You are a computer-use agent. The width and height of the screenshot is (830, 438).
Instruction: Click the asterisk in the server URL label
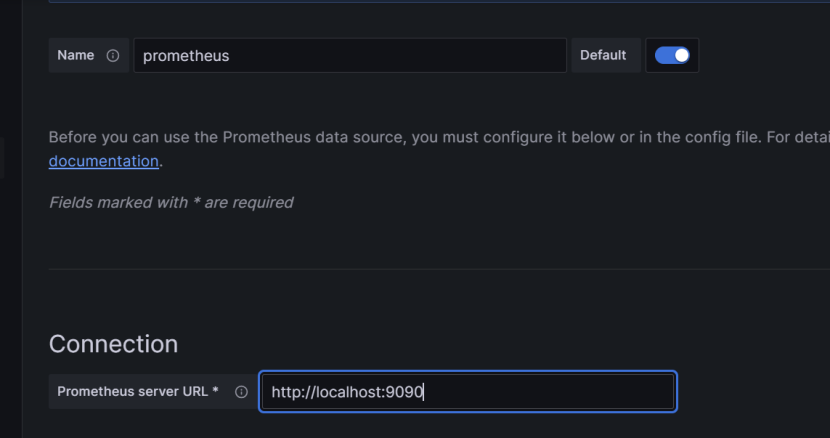coord(215,392)
